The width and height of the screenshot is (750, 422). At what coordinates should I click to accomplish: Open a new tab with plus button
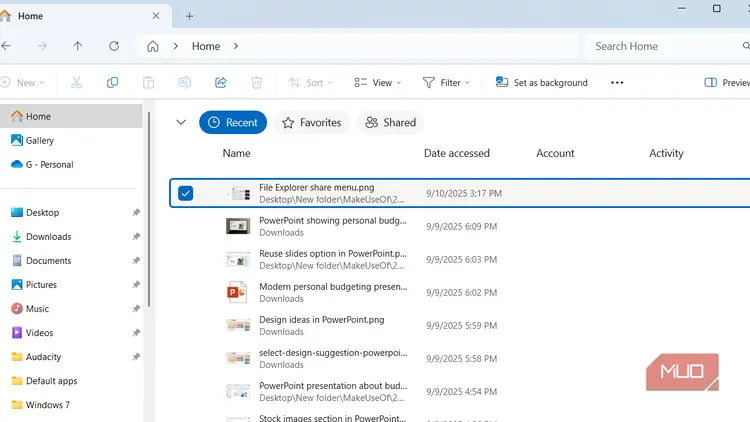click(x=189, y=16)
